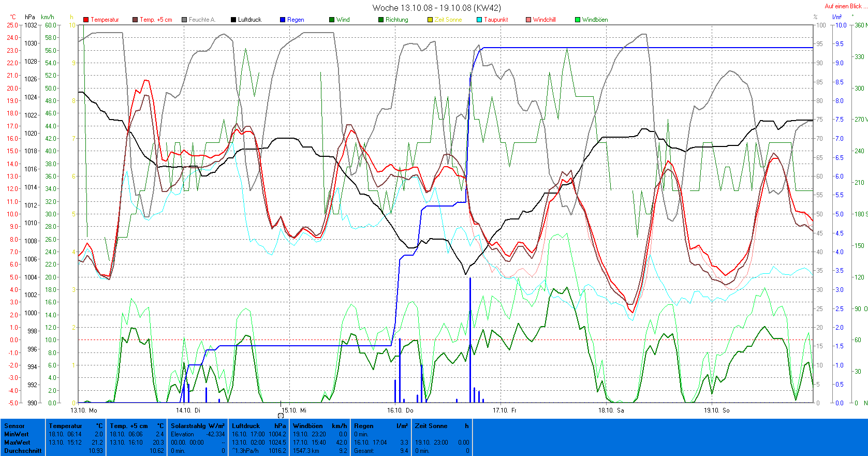The image size is (868, 456).
Task: Click the cyan Taupunkt legend square
Action: (x=479, y=20)
